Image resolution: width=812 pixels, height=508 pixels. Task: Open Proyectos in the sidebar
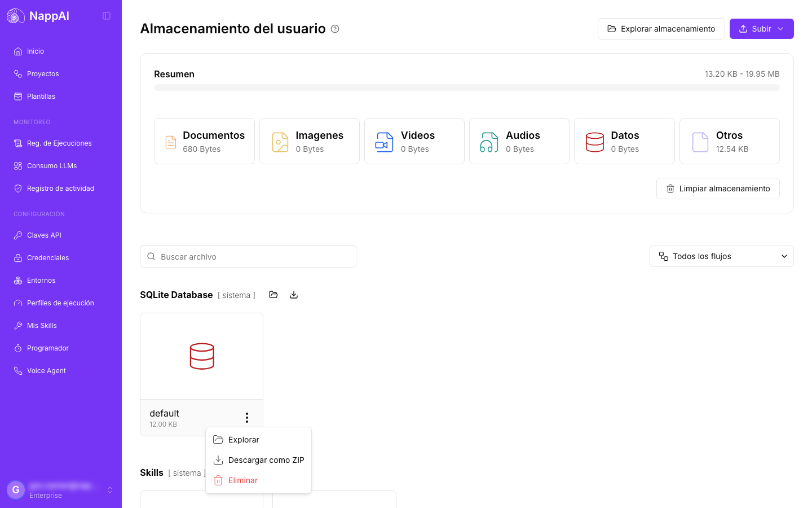(x=61, y=74)
